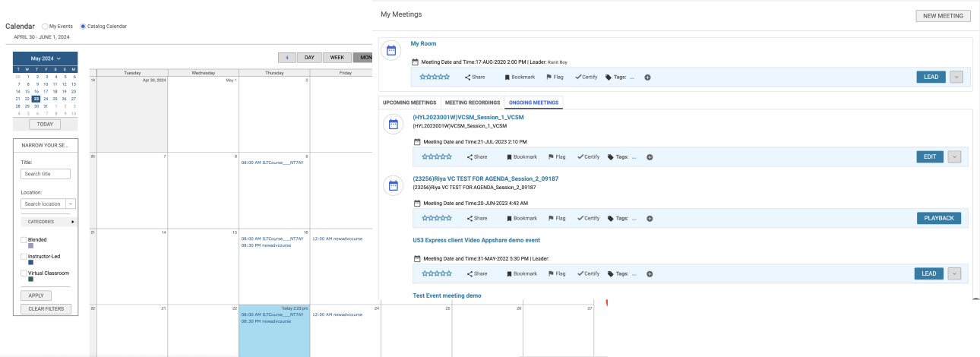The height and width of the screenshot is (357, 980).
Task: Bookmark the My Room meeting
Action: [520, 77]
